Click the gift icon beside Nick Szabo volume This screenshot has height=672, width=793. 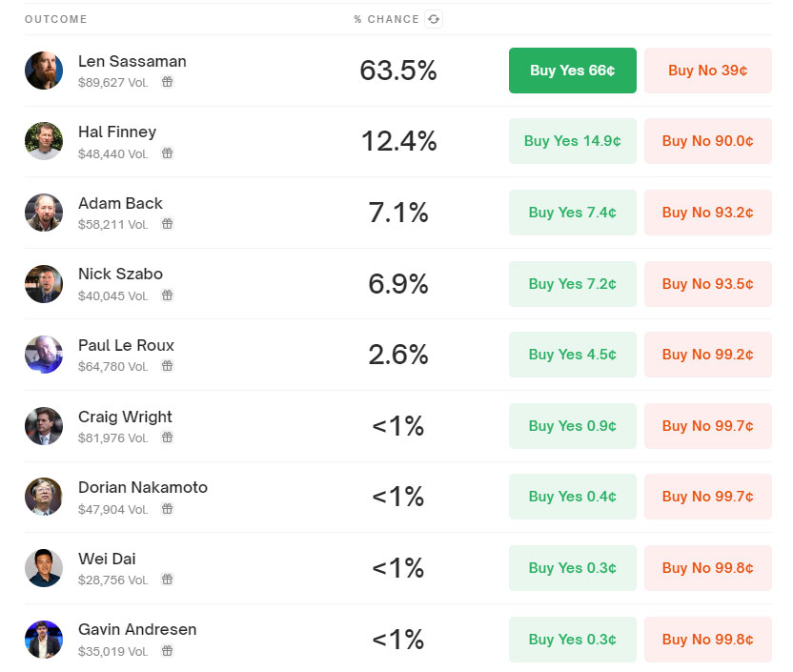coord(168,295)
